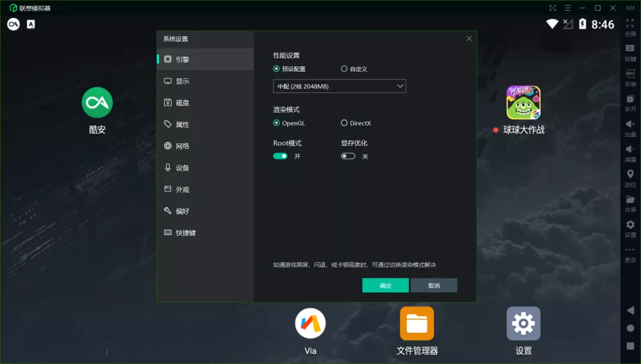This screenshot has height=364, width=641.
Task: Open the preset configuration dropdown
Action: (339, 86)
